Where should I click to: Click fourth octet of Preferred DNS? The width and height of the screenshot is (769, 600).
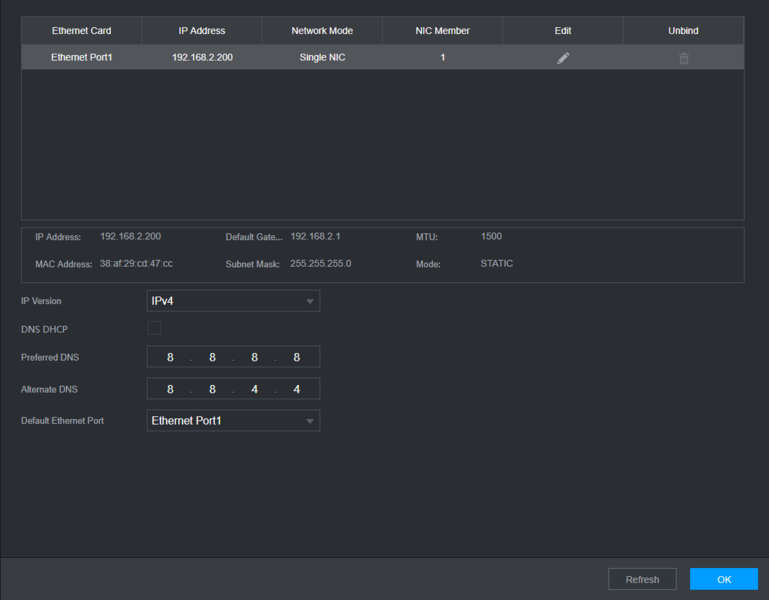click(297, 357)
